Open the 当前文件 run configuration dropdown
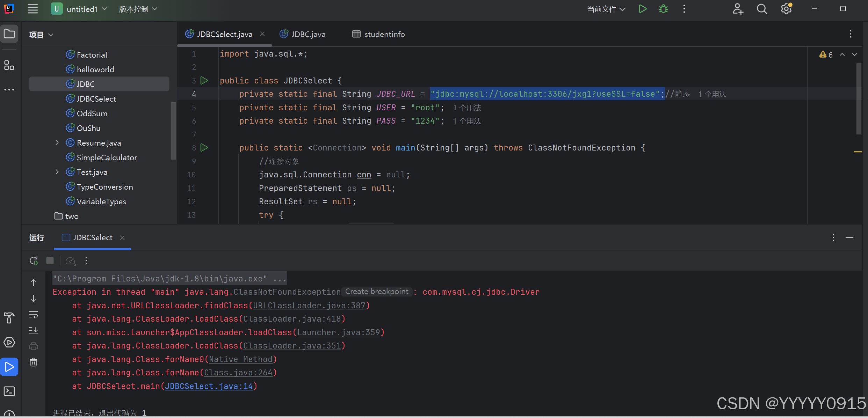Screen dimensions: 868x418 click(606, 9)
